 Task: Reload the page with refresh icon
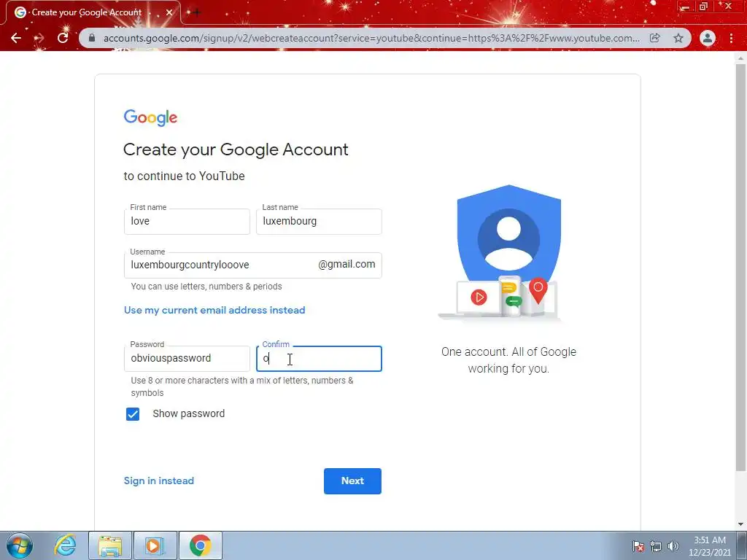pos(63,38)
